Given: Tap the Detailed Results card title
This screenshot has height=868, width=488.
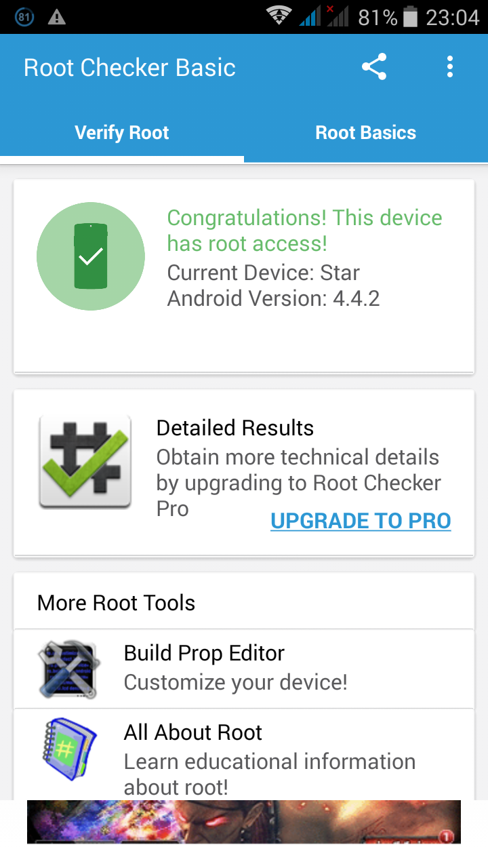Looking at the screenshot, I should tap(235, 428).
